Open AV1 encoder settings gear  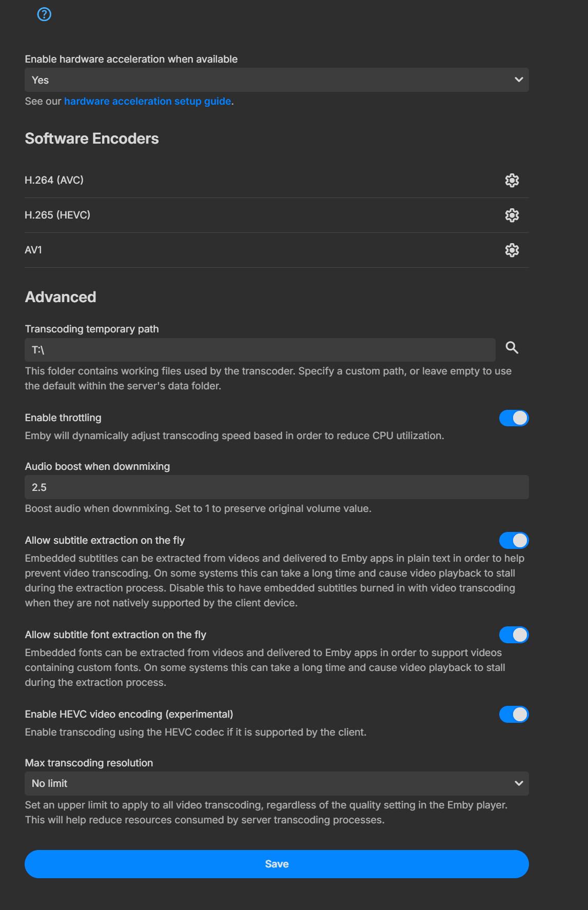point(512,250)
